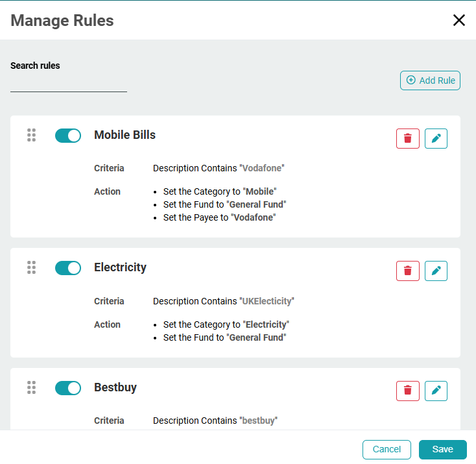Click drag handle of Bestbuy rule
476x464 pixels.
pyautogui.click(x=31, y=387)
